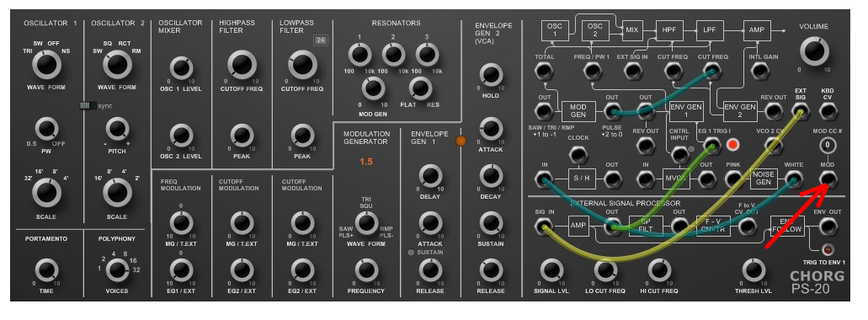Viewport: 868px width, 320px height.
Task: Click the Freq Modulation EG1 / EXT knob
Action: coord(181,270)
